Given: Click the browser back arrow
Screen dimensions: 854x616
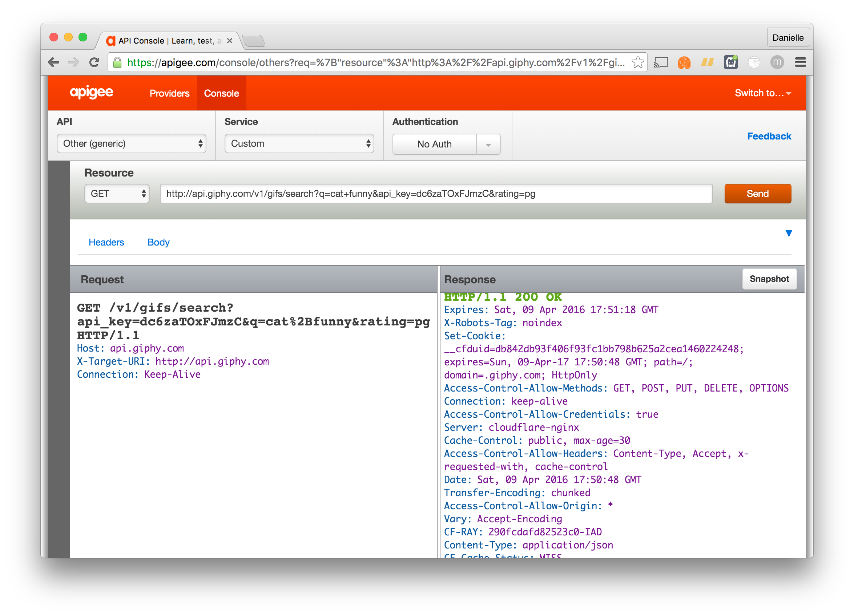Looking at the screenshot, I should coord(54,62).
